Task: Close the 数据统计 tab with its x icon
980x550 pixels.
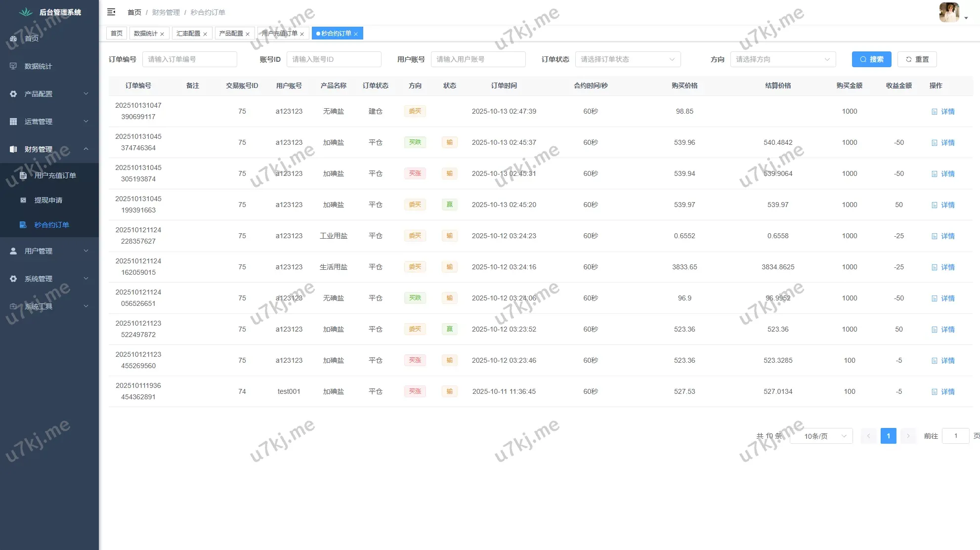Action: (162, 34)
